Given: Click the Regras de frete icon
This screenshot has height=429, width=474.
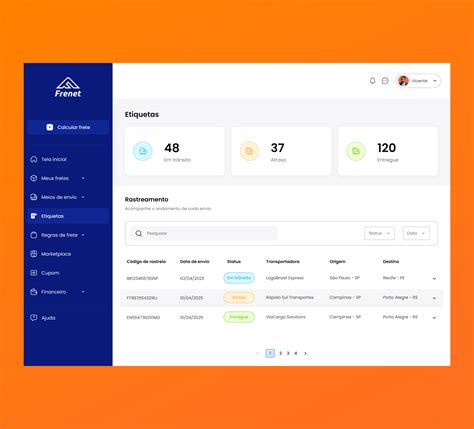Looking at the screenshot, I should tap(34, 235).
